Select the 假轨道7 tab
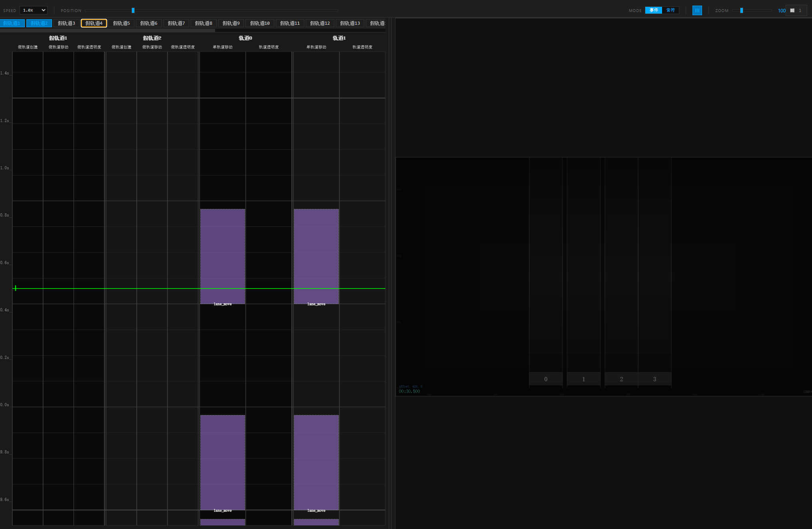This screenshot has width=812, height=529. pos(176,23)
